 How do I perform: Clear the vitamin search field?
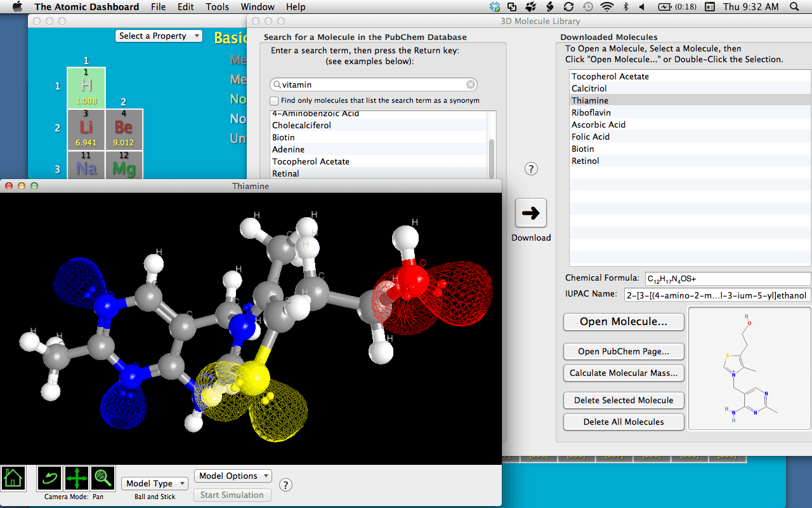click(471, 84)
